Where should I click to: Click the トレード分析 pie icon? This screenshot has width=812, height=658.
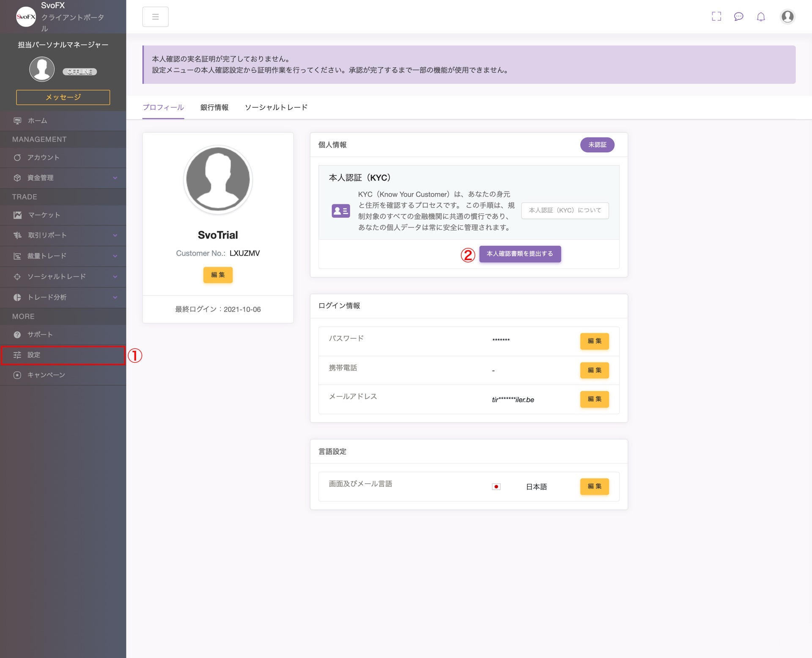pyautogui.click(x=17, y=298)
